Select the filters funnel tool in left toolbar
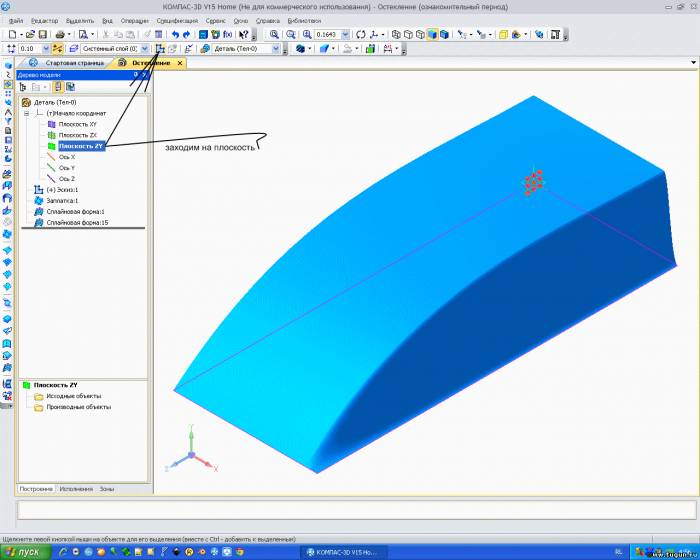 [x=8, y=121]
